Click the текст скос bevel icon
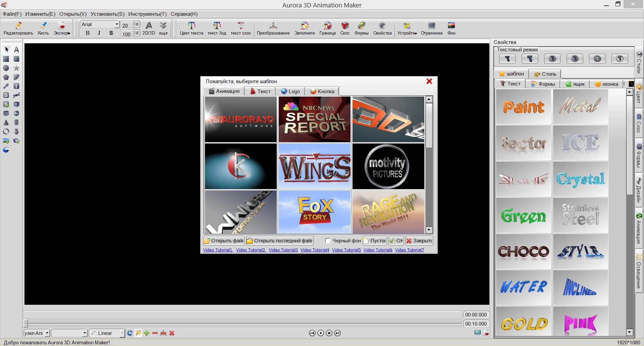644x346 pixels. (241, 28)
